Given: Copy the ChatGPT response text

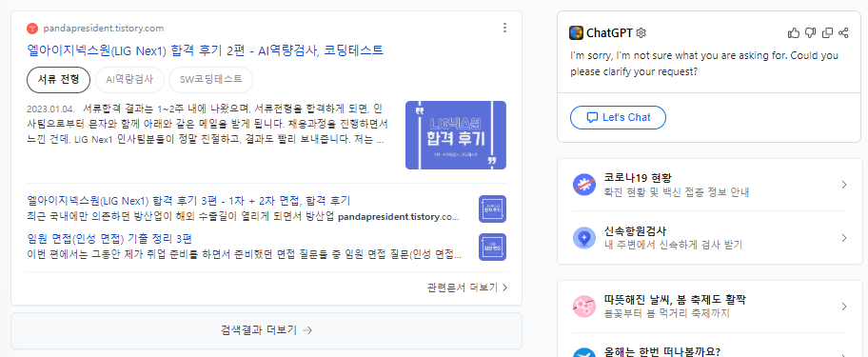Looking at the screenshot, I should [x=828, y=33].
